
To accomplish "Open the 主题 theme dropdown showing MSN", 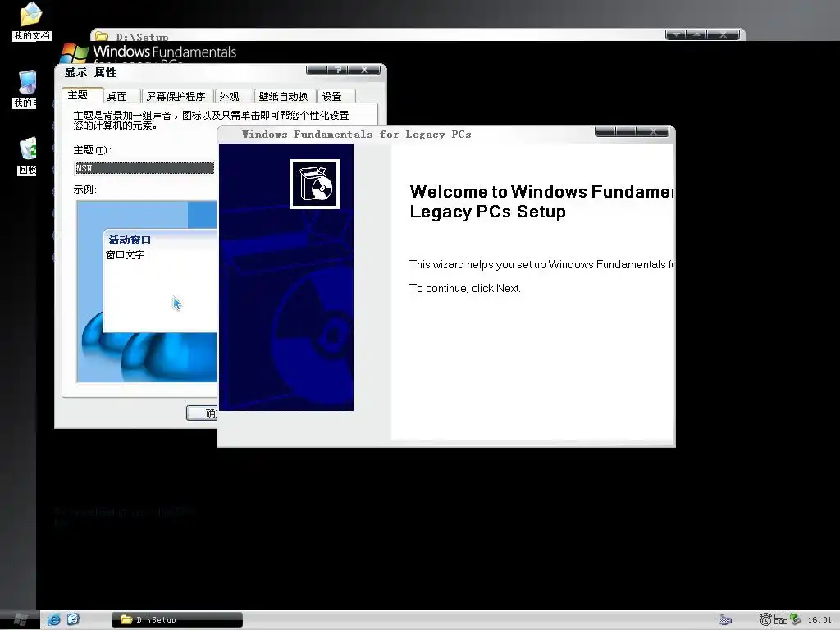I will pyautogui.click(x=144, y=168).
